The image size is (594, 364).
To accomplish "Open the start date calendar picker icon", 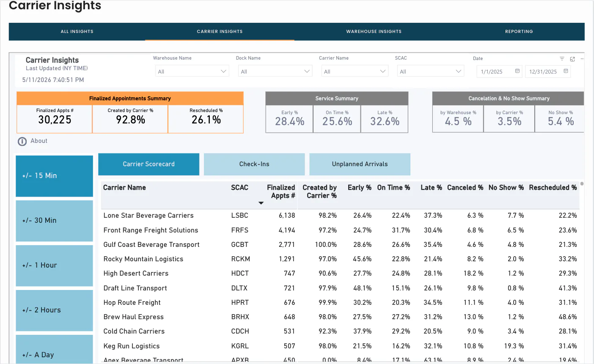I will pos(517,71).
